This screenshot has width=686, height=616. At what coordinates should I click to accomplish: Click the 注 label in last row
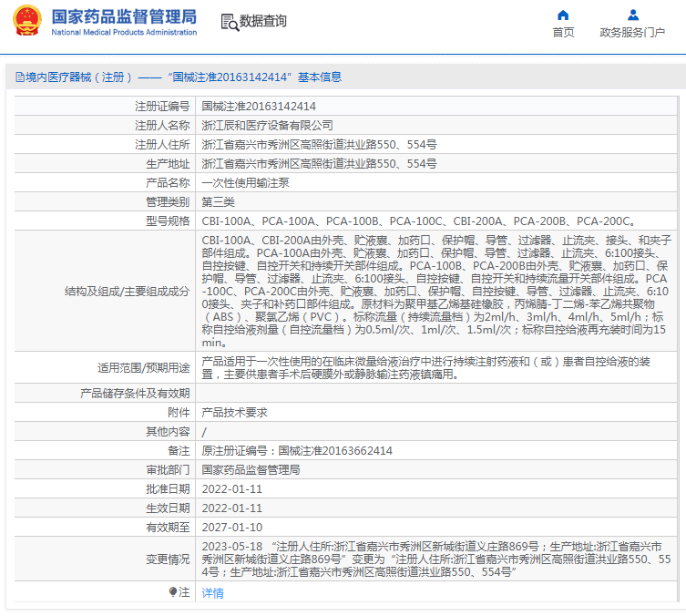point(184,592)
